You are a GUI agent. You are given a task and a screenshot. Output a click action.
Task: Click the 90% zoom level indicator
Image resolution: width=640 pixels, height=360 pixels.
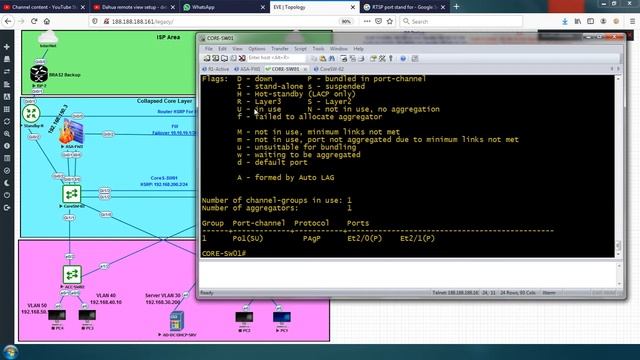point(346,21)
